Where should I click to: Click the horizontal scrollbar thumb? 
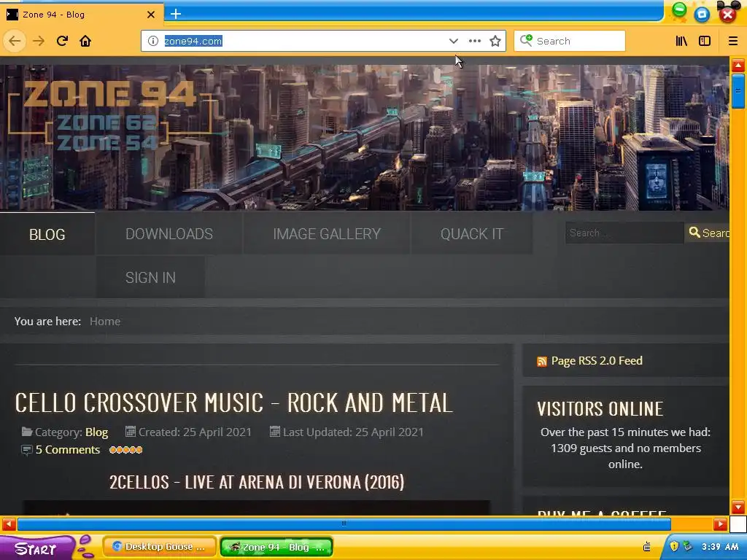[x=344, y=524]
